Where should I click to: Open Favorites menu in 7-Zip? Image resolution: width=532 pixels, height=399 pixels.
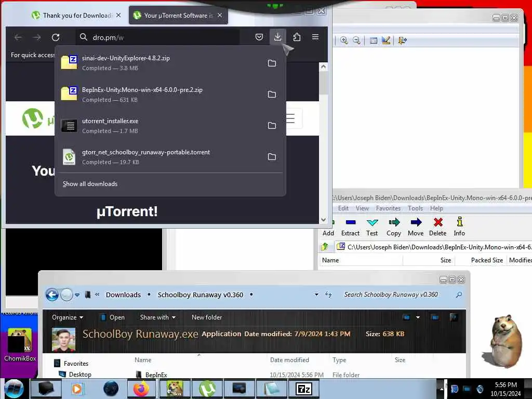(388, 208)
